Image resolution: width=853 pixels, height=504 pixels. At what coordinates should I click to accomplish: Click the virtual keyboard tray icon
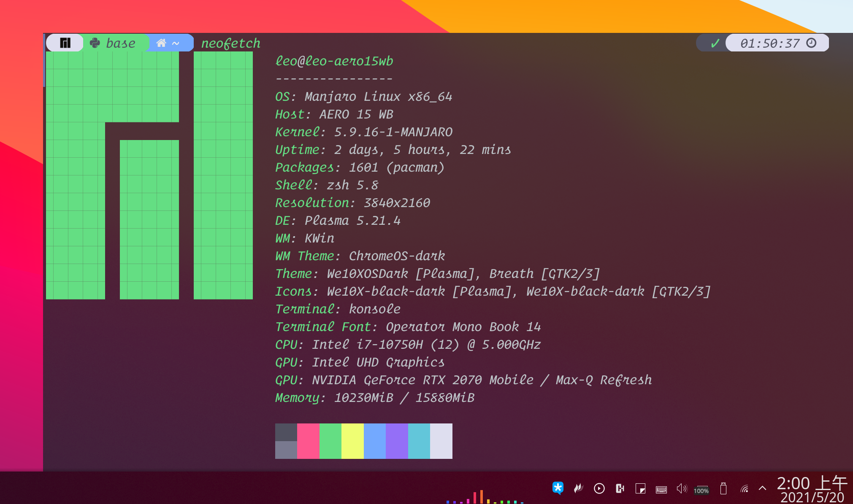tap(661, 489)
